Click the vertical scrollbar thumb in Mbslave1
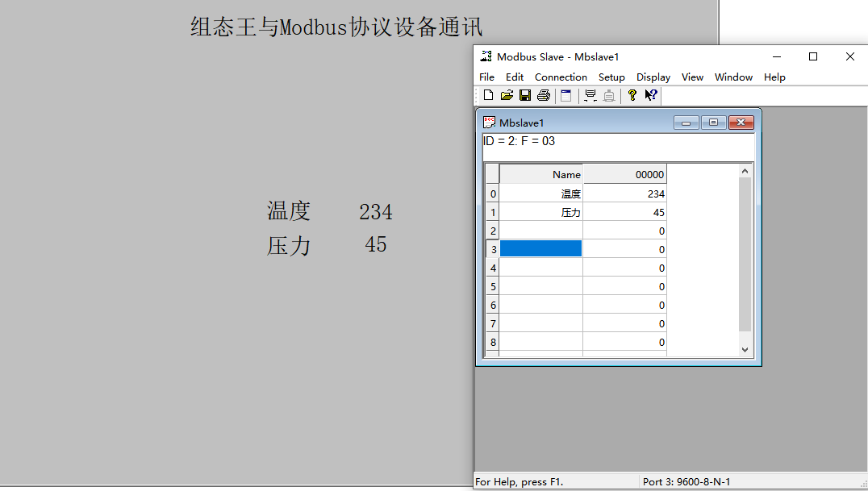The height and width of the screenshot is (491, 868). click(x=745, y=254)
